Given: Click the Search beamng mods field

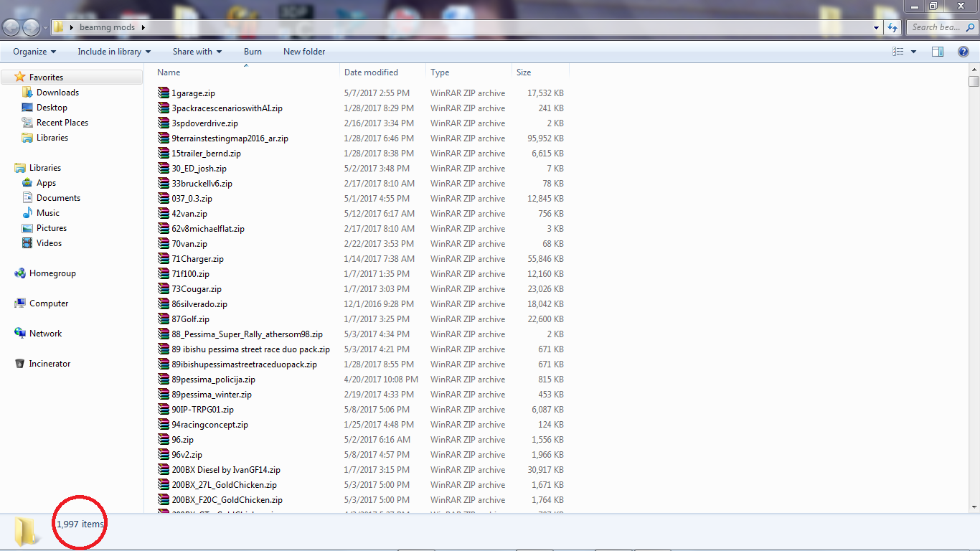Looking at the screenshot, I should click(x=941, y=27).
